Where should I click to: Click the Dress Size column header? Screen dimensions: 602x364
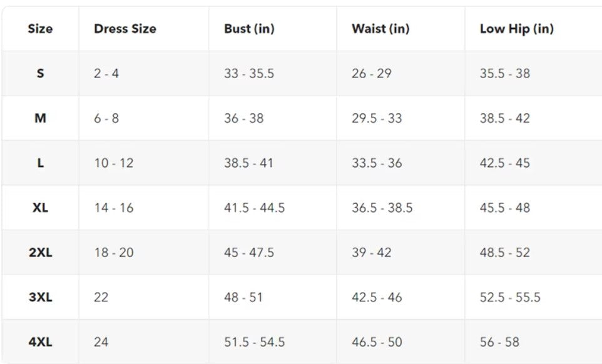tap(125, 29)
